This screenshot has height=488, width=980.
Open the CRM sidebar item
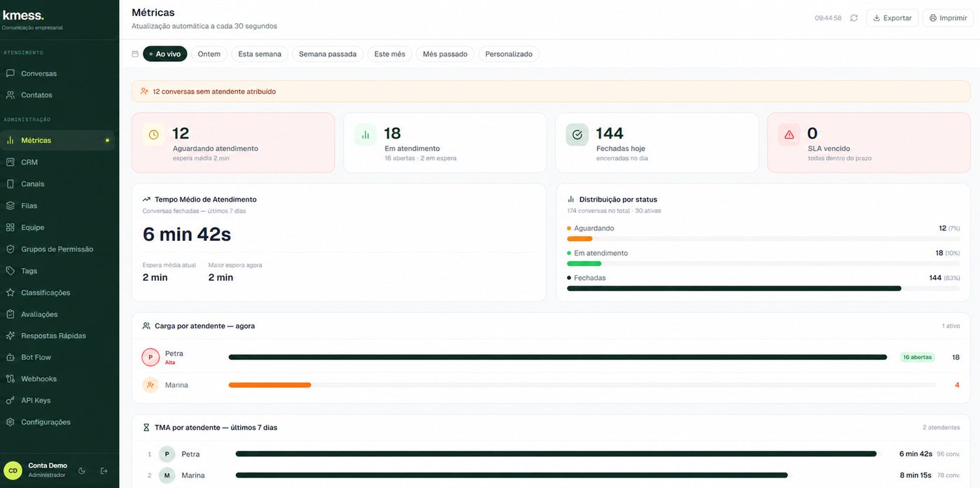57,162
